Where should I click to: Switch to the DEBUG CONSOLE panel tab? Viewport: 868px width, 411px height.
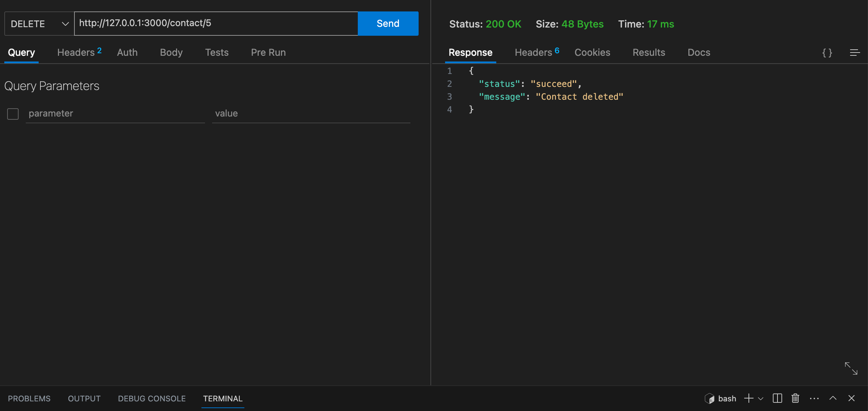[x=152, y=398]
